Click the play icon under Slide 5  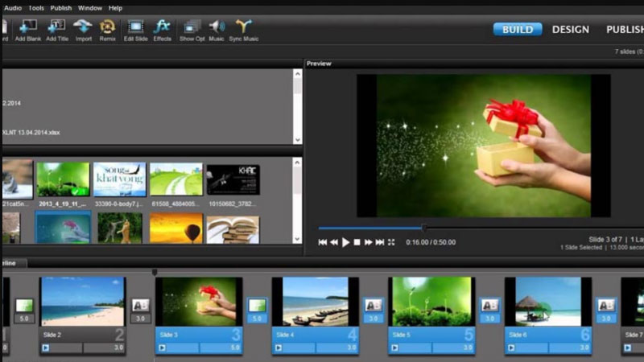[x=394, y=348]
